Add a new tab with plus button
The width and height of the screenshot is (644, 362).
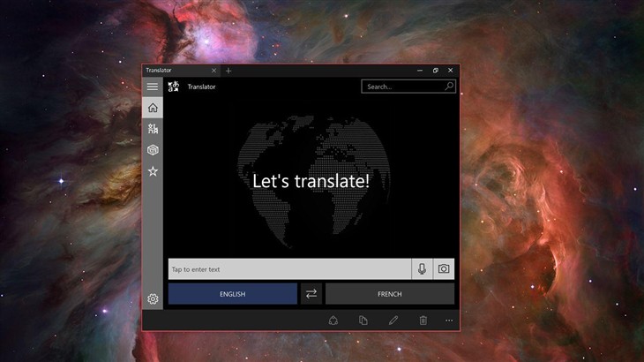[228, 71]
